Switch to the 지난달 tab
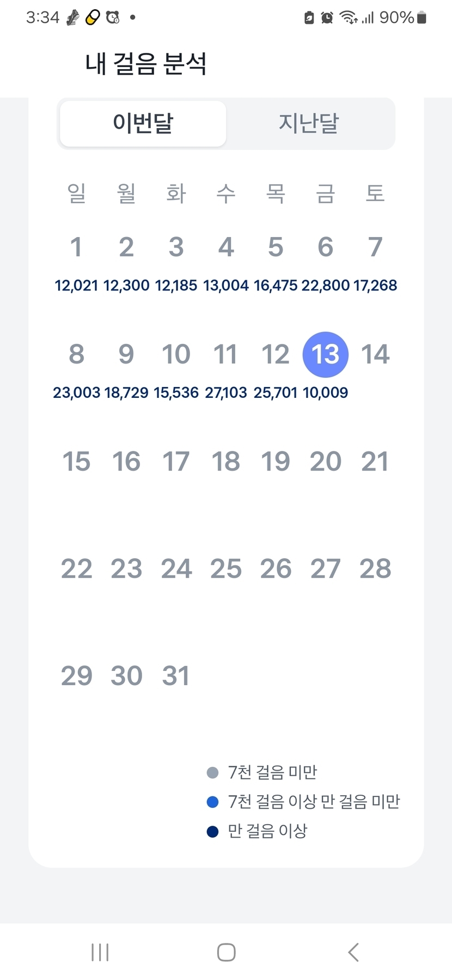This screenshot has width=452, height=980. coord(309,123)
